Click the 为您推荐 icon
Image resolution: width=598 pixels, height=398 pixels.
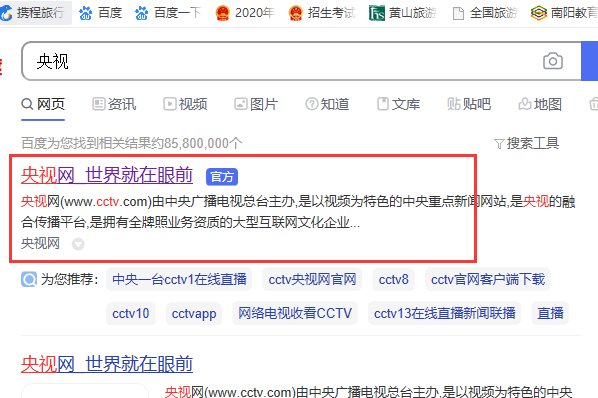(29, 279)
